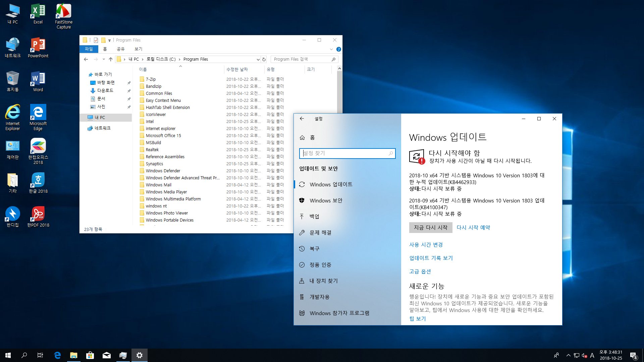Switch to the 홈 ribbon tab

[105, 49]
